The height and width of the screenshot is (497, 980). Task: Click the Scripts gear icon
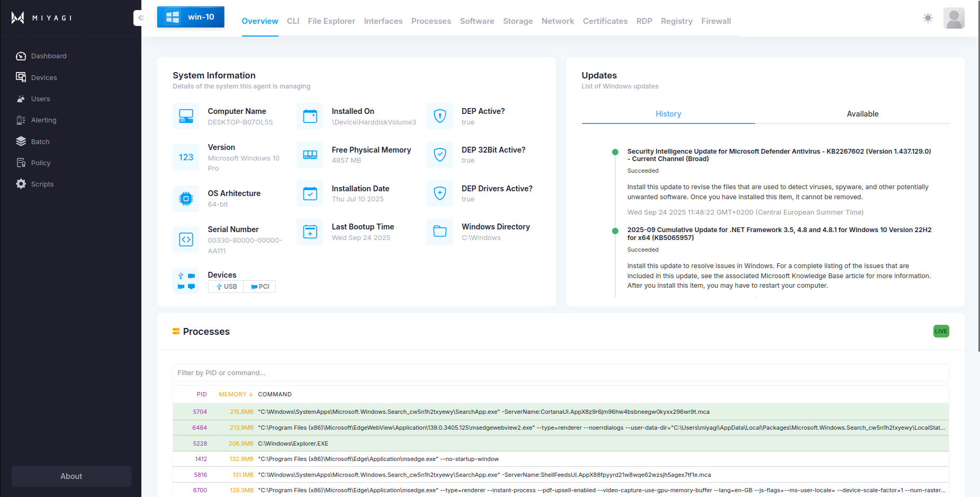coord(21,184)
